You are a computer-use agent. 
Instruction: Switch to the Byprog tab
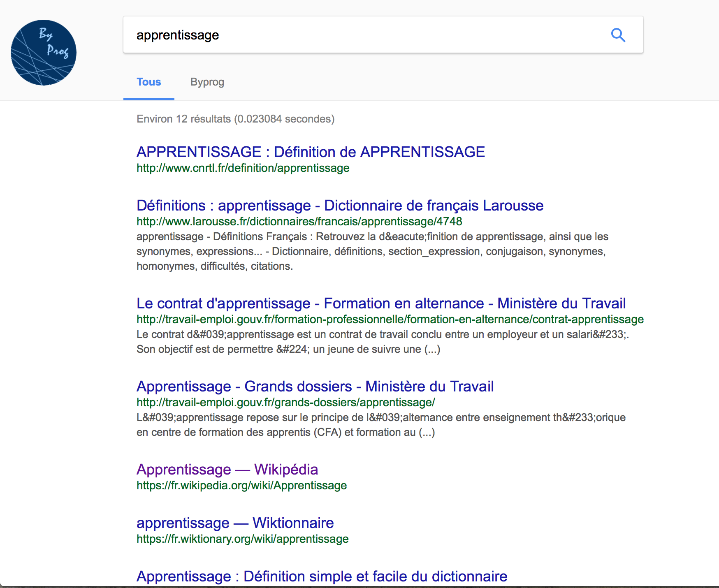coord(207,82)
